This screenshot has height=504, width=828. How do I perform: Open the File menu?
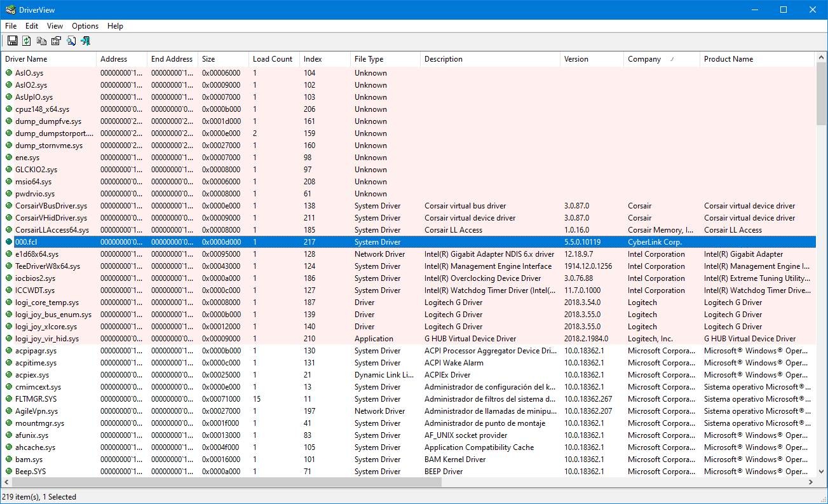[11, 26]
